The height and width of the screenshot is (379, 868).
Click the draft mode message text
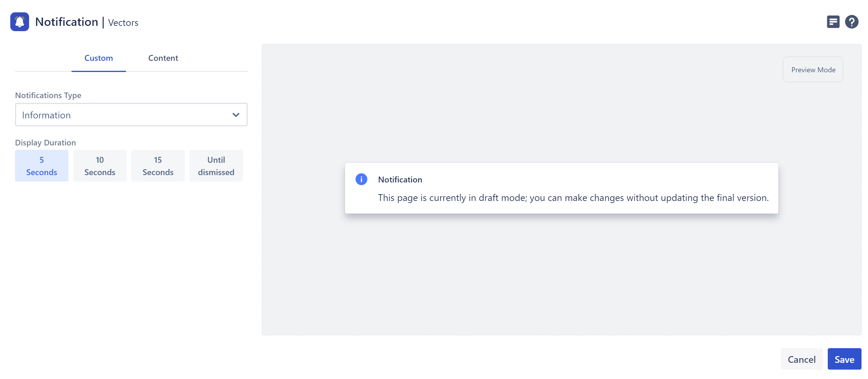[x=573, y=198]
